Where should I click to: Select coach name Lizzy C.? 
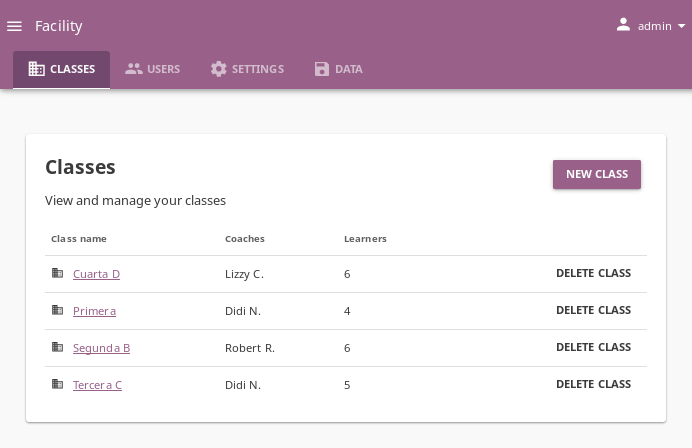tap(244, 274)
